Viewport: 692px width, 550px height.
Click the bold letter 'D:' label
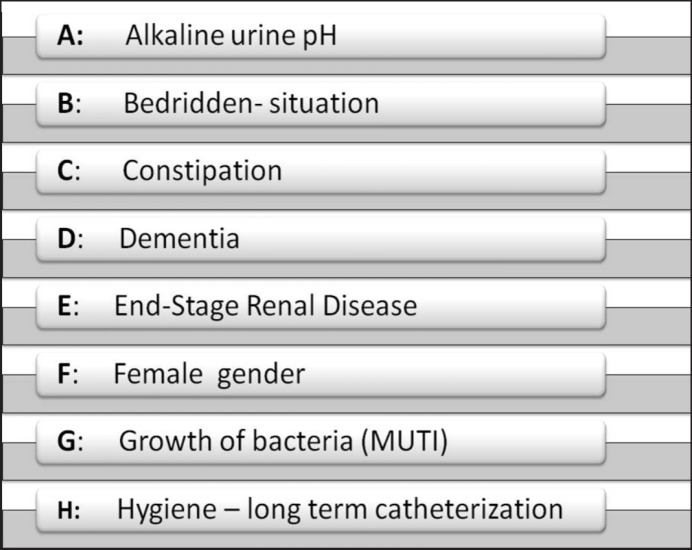click(70, 239)
